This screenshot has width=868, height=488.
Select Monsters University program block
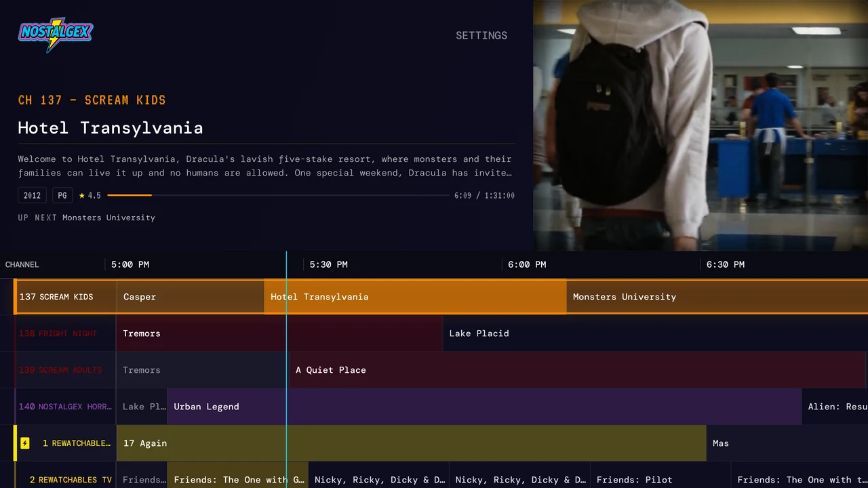[x=717, y=297]
